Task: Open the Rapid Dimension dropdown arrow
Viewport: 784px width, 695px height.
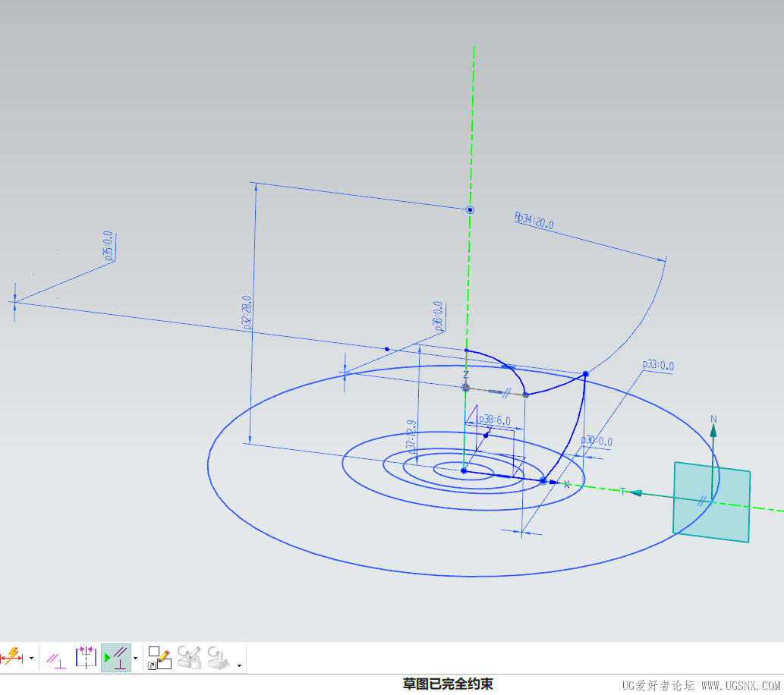Action: [x=31, y=658]
